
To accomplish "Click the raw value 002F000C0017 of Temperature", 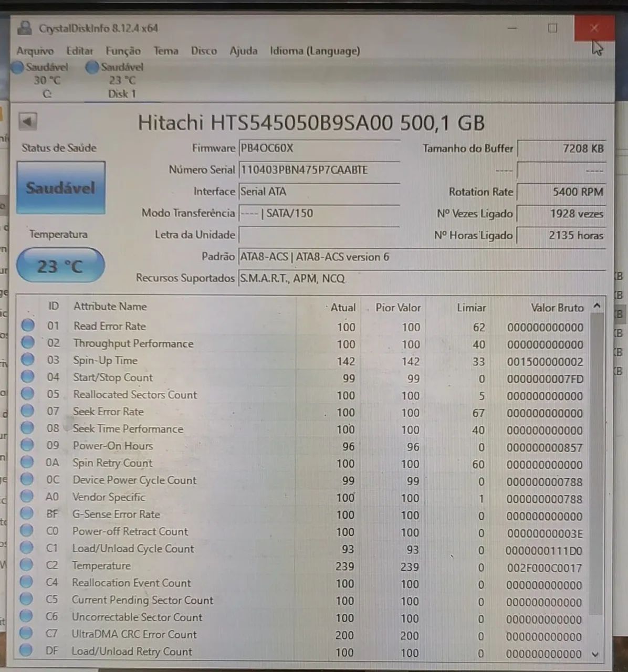I will coord(545,568).
